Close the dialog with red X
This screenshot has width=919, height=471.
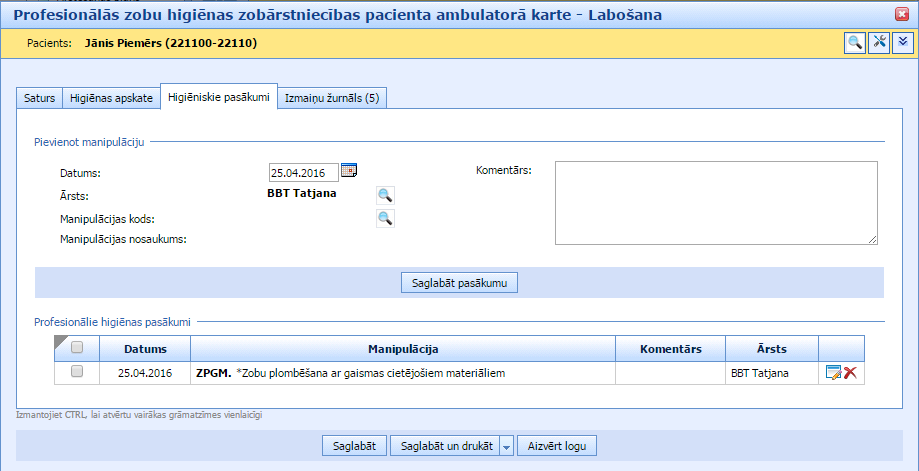[903, 14]
